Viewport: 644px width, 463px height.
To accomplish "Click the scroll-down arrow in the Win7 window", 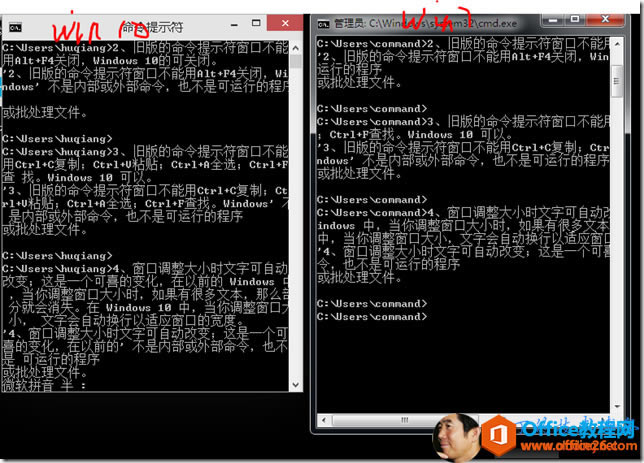I will (616, 406).
